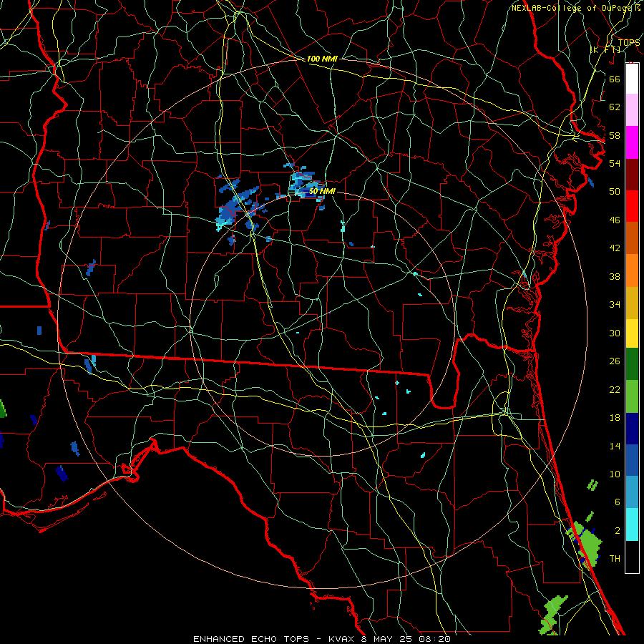The height and width of the screenshot is (644, 644).
Task: Click the 50 NMI range ring label
Action: [x=322, y=191]
